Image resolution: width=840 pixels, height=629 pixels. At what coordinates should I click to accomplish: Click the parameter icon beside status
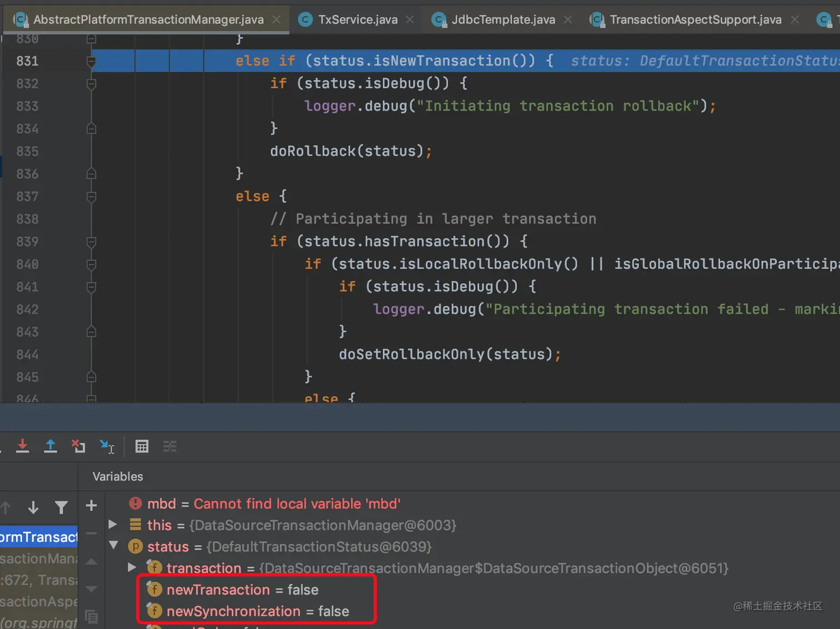pyautogui.click(x=136, y=546)
